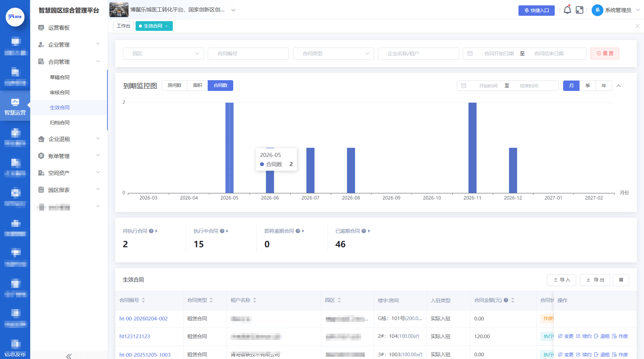Switch chart metric to 房间数
644x359 pixels.
click(x=175, y=86)
